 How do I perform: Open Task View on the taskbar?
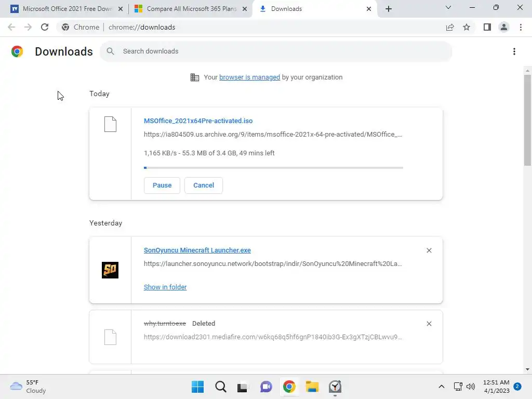[x=242, y=387]
